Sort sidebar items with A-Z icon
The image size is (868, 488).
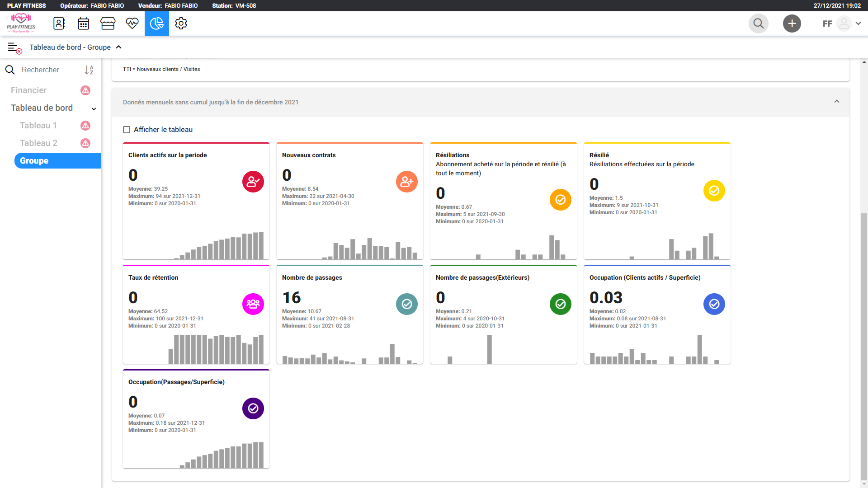[x=89, y=70]
